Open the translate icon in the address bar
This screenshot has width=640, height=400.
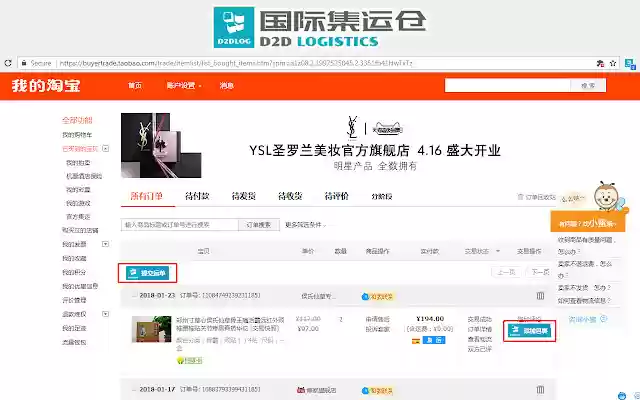click(x=600, y=63)
